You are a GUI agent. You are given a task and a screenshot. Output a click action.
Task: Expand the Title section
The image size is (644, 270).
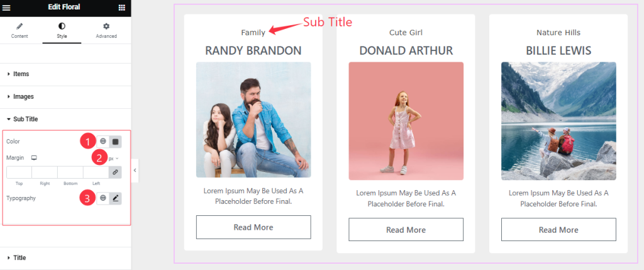click(65, 257)
